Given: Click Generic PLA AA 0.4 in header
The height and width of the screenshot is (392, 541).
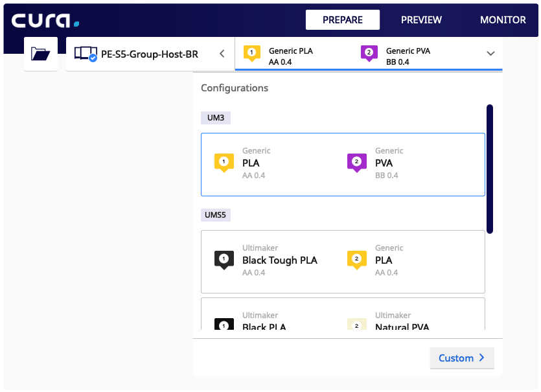Looking at the screenshot, I should click(290, 56).
